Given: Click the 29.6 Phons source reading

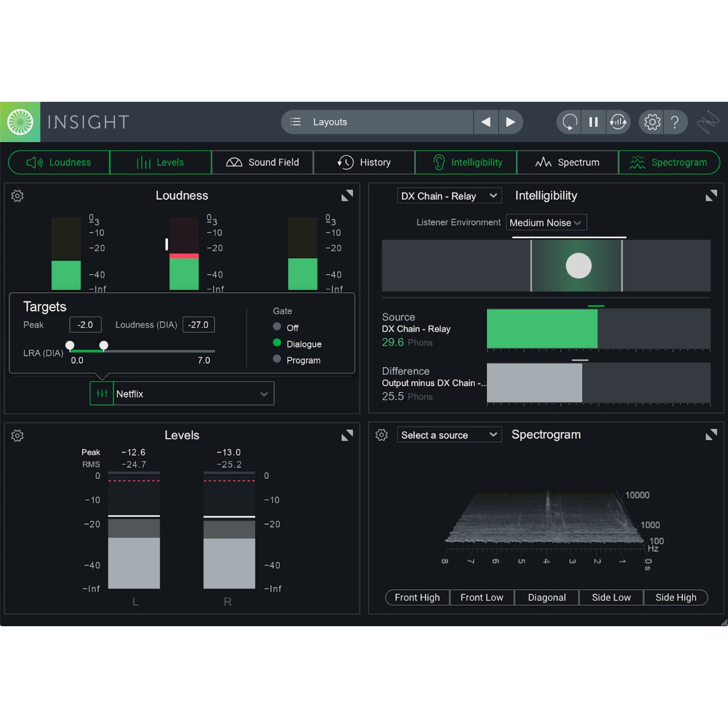Looking at the screenshot, I should click(x=407, y=342).
